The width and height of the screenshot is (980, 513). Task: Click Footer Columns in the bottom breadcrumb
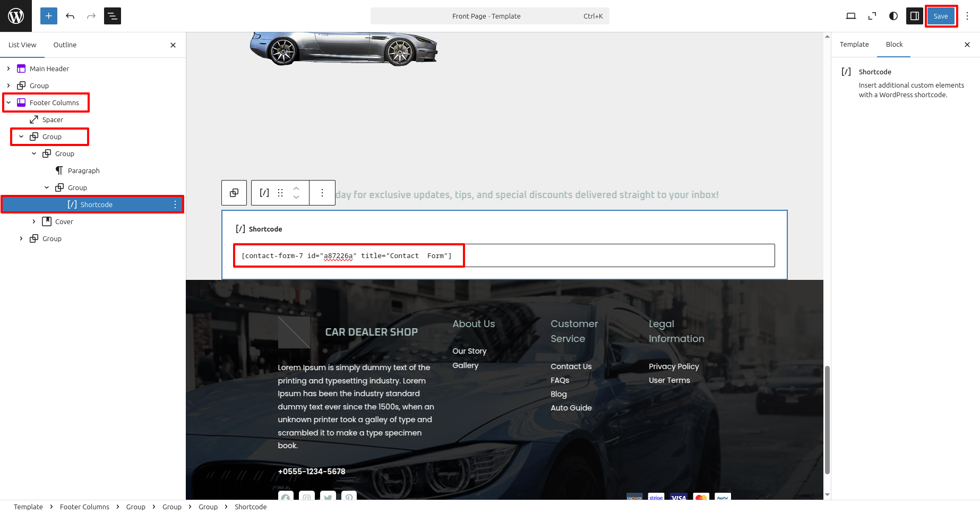[x=84, y=507]
